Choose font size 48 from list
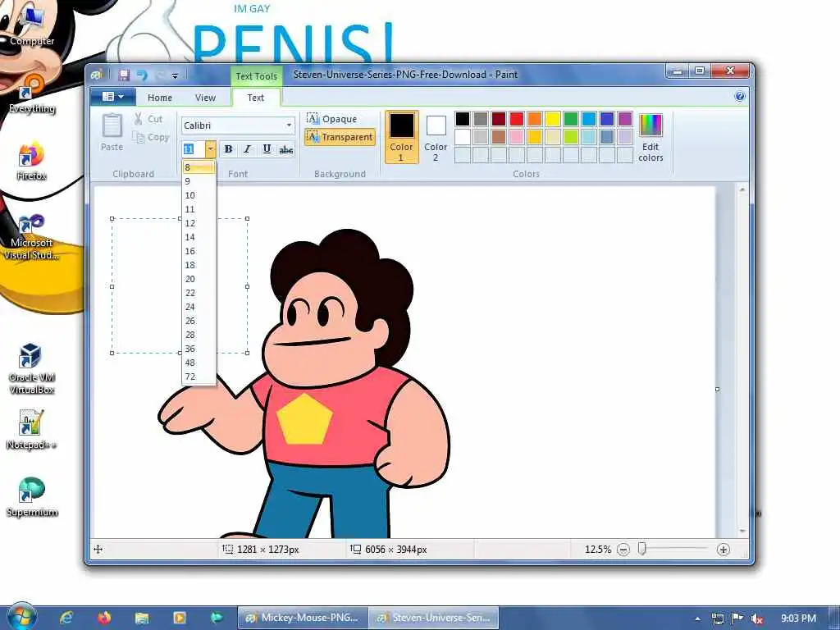The image size is (840, 630). [x=199, y=362]
